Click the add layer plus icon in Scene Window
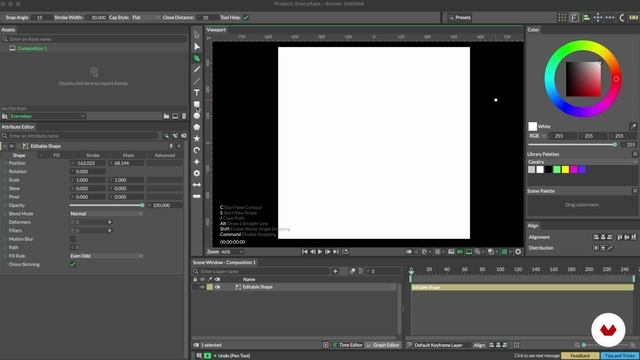This screenshot has height=360, width=640. (x=335, y=271)
